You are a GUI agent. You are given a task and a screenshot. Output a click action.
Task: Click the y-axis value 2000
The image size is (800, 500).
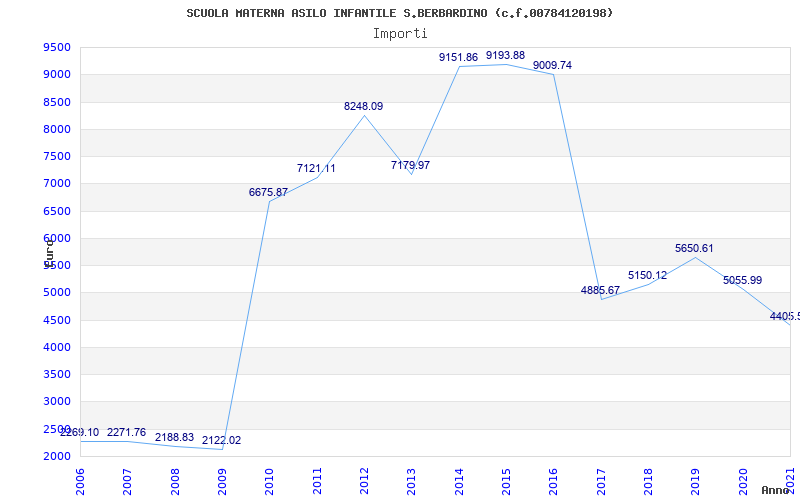point(57,456)
